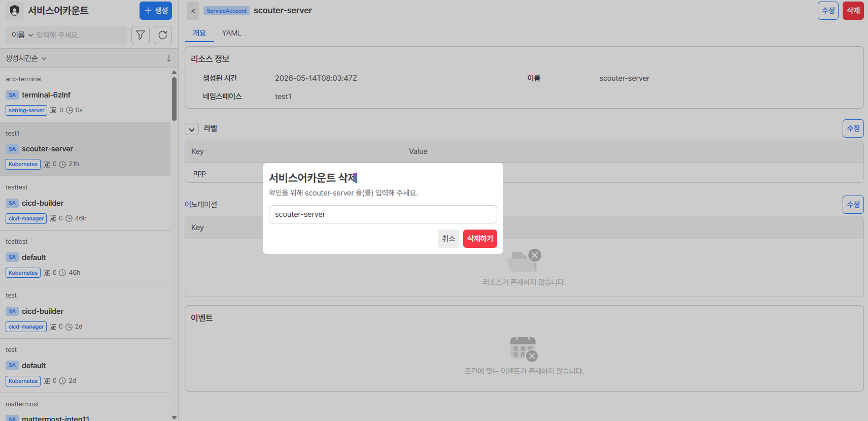Select scouter-server in the sidebar list
This screenshot has height=421, width=868.
pos(85,149)
